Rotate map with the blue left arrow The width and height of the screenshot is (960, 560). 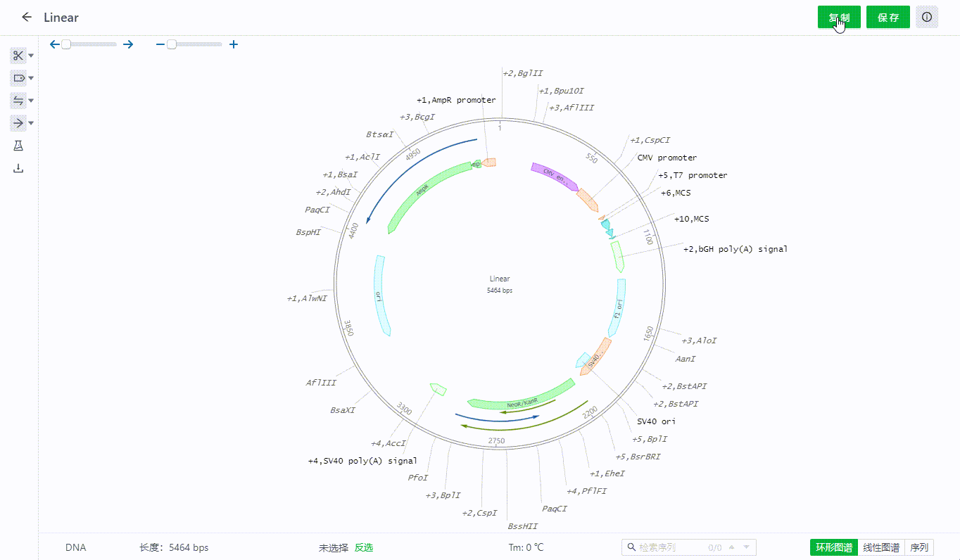[54, 44]
